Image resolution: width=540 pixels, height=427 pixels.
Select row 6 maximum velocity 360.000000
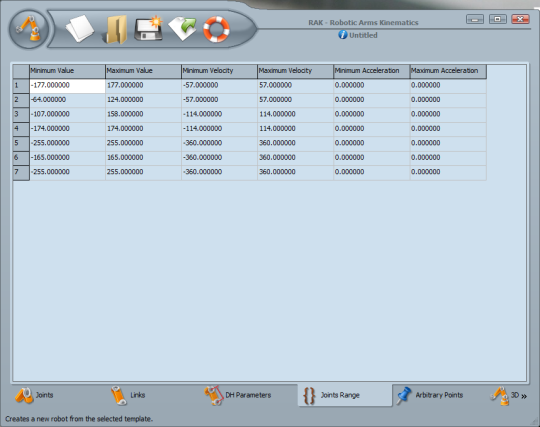tap(295, 158)
